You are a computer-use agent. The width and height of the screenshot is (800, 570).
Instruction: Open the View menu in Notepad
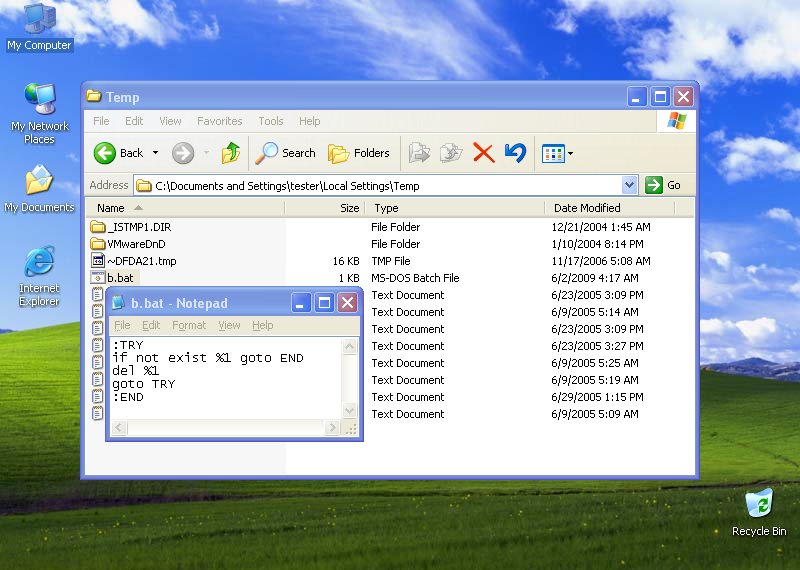tap(229, 325)
